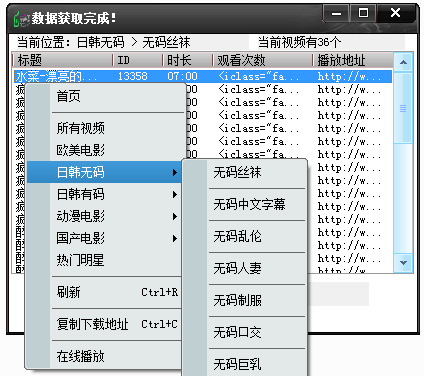The height and width of the screenshot is (376, 424).
Task: Close the application window
Action: tap(396, 13)
